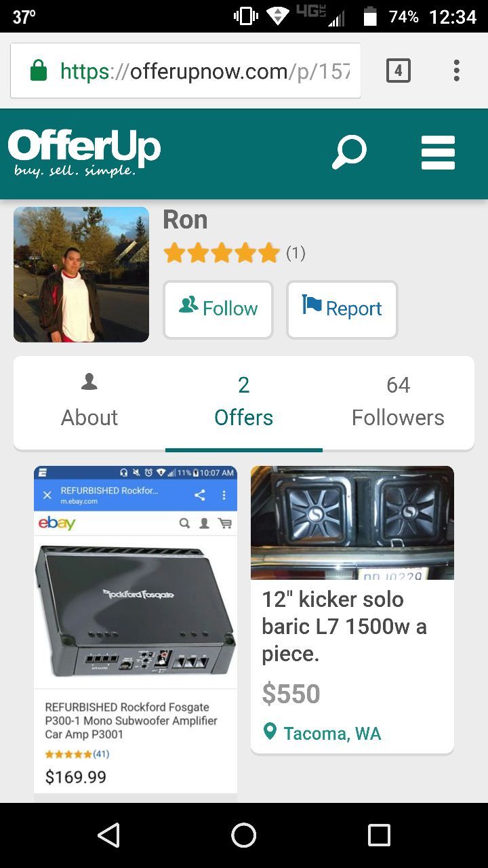View the 64 Followers tab
The image size is (488, 868).
pos(398,402)
